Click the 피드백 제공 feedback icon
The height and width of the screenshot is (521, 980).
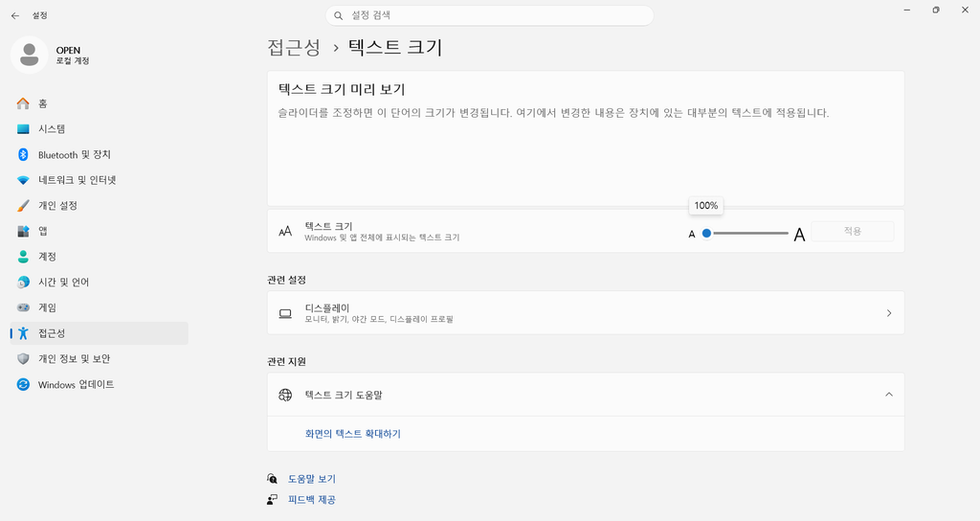click(272, 499)
